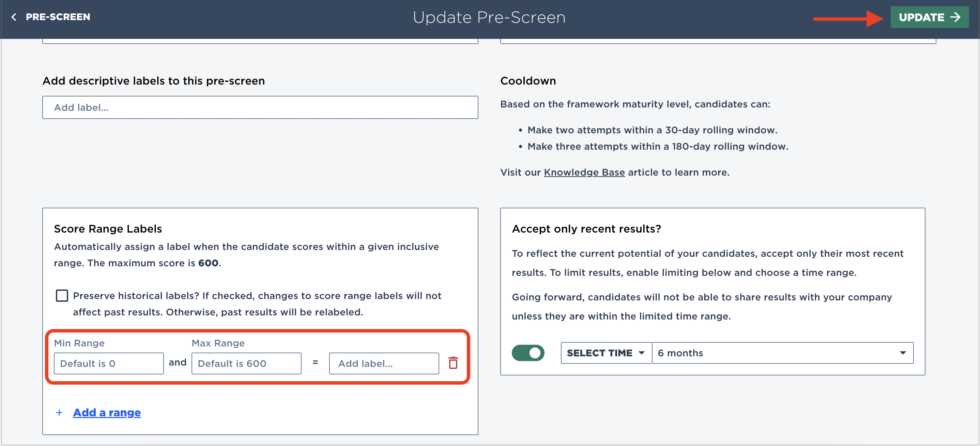Expand the SELECT TIME chevron
This screenshot has height=446, width=980.
coord(641,353)
